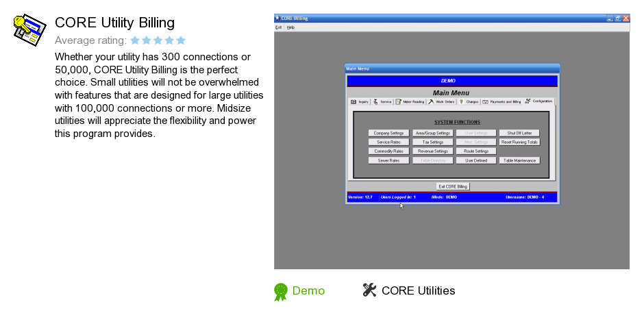This screenshot has height=322, width=644.
Task: Minimize the CORE Billing window
Action: tap(610, 18)
